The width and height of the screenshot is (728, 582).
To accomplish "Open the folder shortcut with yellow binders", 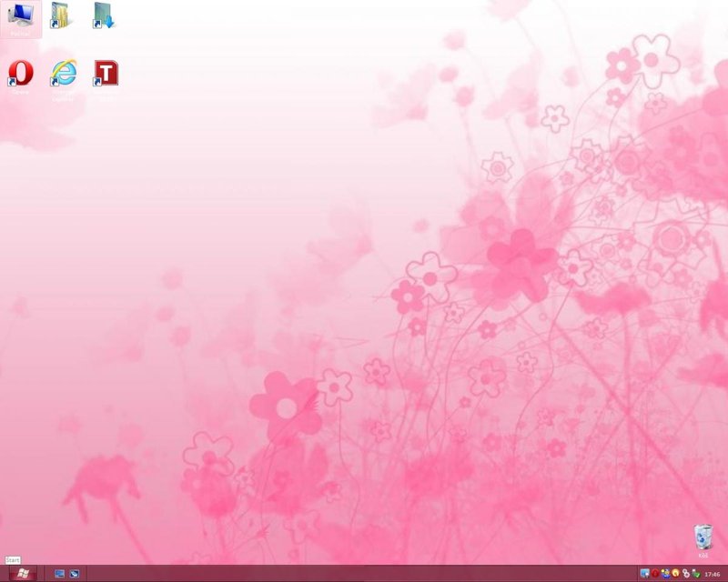I will point(62,15).
